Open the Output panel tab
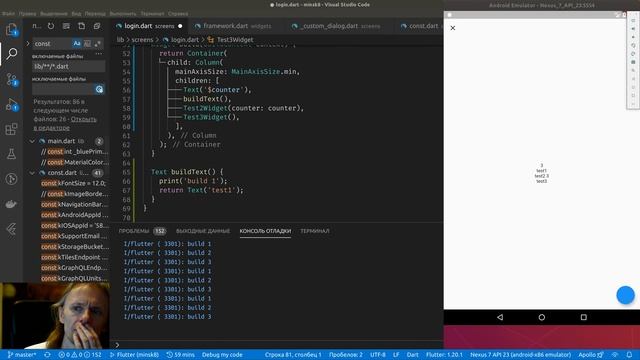The height and width of the screenshot is (360, 640). click(203, 231)
